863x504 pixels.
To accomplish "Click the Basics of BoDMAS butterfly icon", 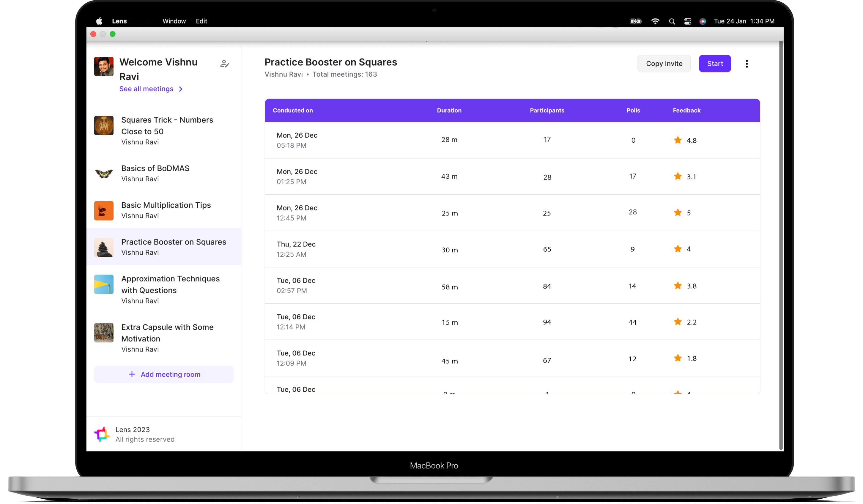I will (104, 174).
